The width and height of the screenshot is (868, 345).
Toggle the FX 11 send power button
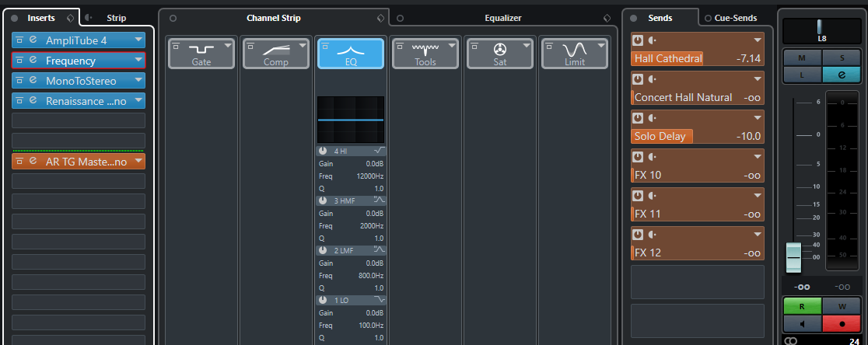(639, 196)
